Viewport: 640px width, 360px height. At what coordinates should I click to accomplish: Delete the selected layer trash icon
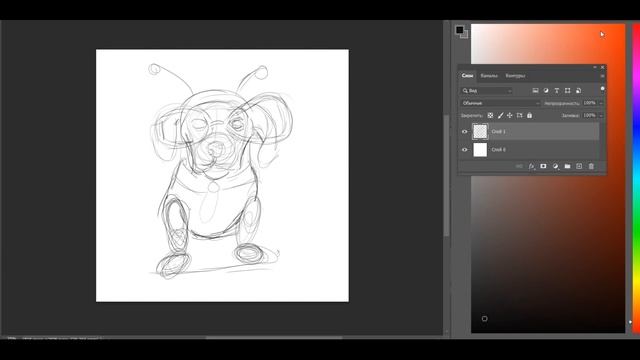(x=591, y=166)
